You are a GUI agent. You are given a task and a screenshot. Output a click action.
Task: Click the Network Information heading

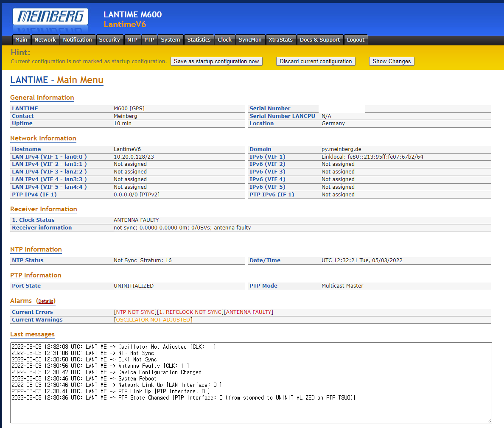click(x=43, y=138)
